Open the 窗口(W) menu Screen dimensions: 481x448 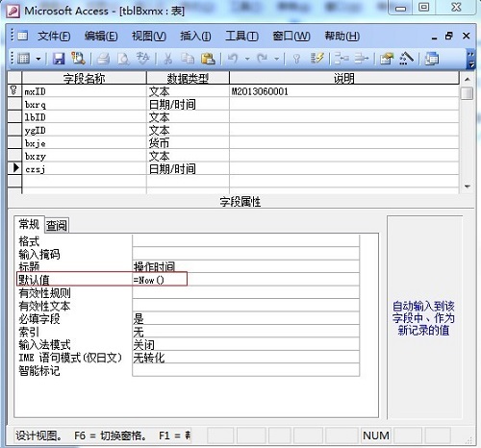coord(291,36)
